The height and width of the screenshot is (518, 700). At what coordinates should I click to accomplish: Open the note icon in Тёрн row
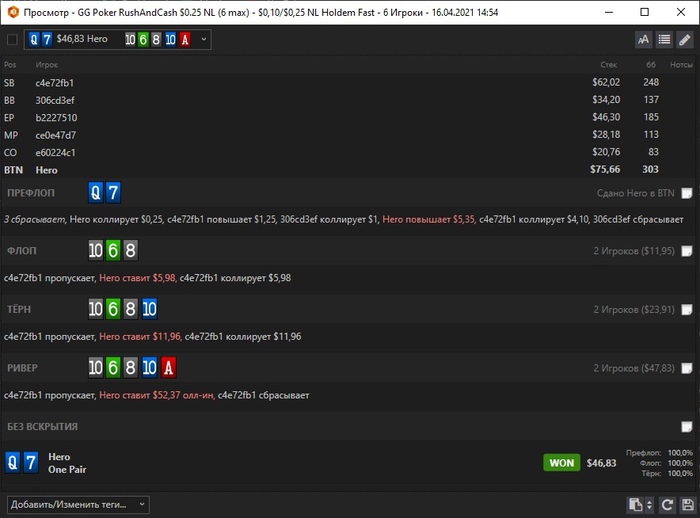pos(687,309)
